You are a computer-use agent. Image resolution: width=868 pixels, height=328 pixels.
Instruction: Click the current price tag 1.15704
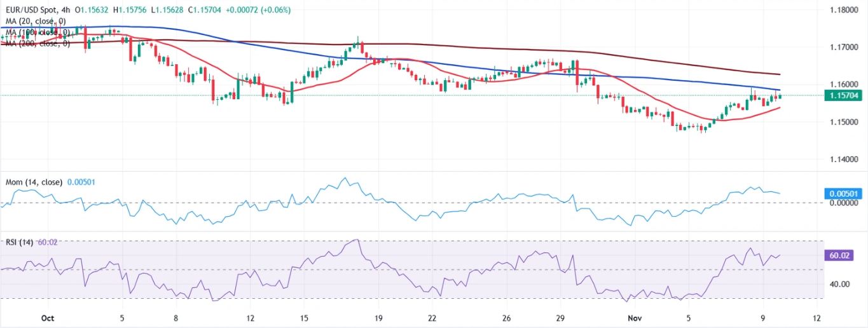coord(843,95)
